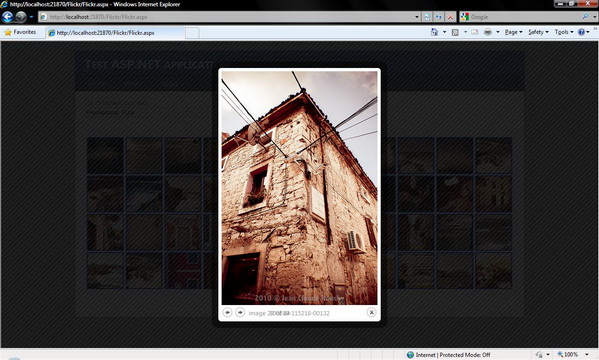The width and height of the screenshot is (599, 360).
Task: Open a new blank tab
Action: [x=192, y=33]
